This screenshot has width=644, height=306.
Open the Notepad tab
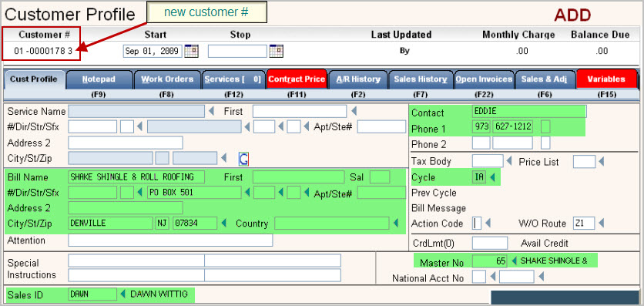99,79
